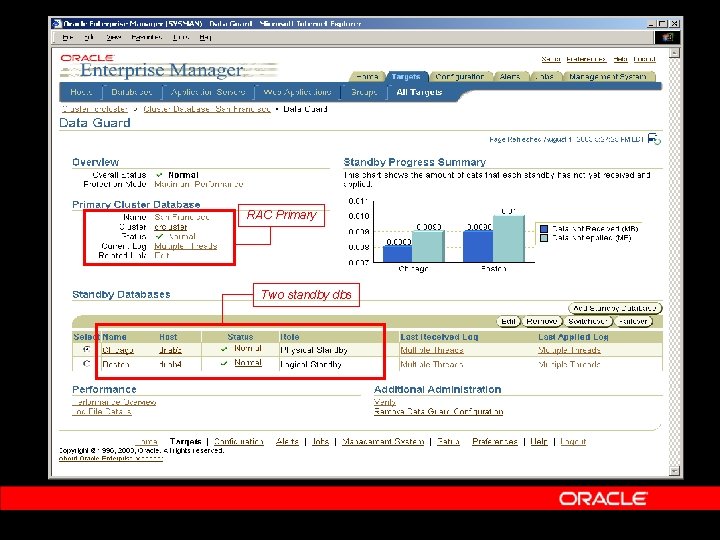
Task: Open the Groups subtab
Action: (364, 92)
